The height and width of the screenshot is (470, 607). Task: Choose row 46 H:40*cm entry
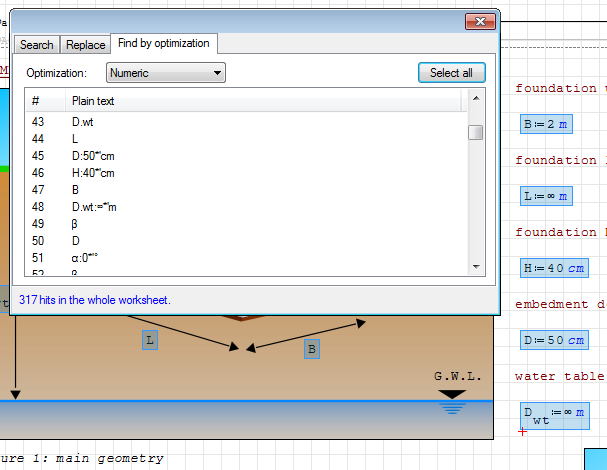92,173
